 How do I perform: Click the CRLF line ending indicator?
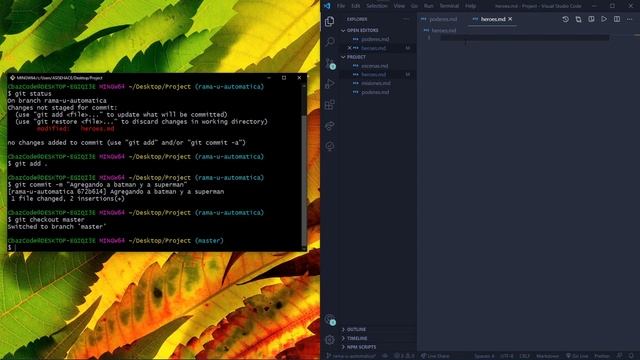coord(524,356)
